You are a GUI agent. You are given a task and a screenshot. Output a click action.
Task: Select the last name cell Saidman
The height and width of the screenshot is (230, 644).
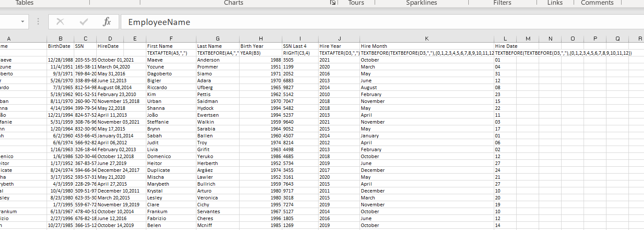(x=218, y=101)
